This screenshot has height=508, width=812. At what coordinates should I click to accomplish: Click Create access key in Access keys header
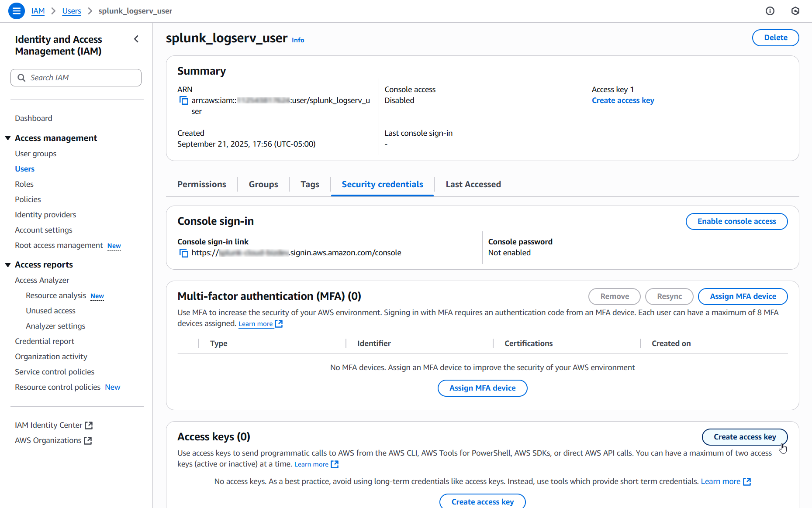click(744, 437)
